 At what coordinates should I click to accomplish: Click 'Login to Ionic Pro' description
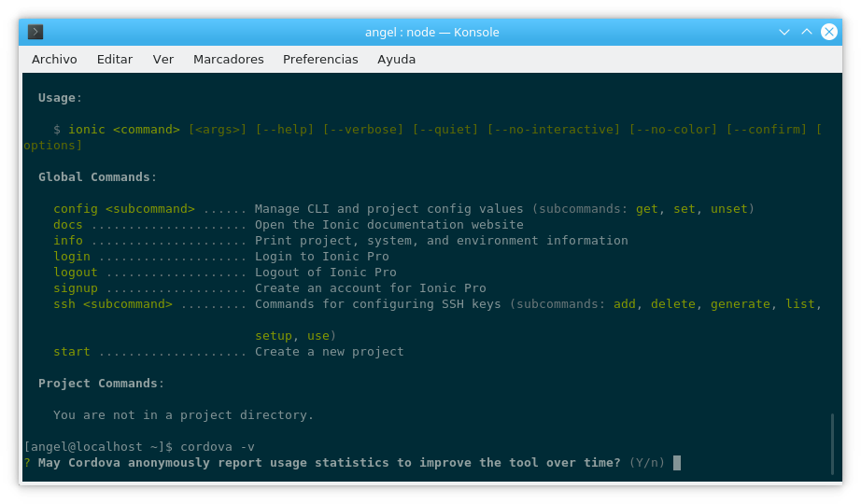pos(322,257)
